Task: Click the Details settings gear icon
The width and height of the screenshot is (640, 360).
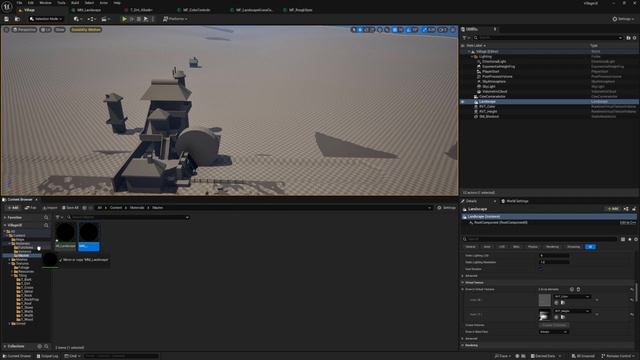Action: [636, 239]
